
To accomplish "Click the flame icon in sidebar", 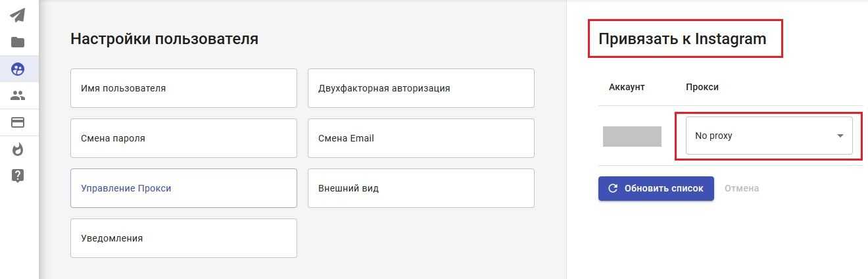I will [18, 149].
